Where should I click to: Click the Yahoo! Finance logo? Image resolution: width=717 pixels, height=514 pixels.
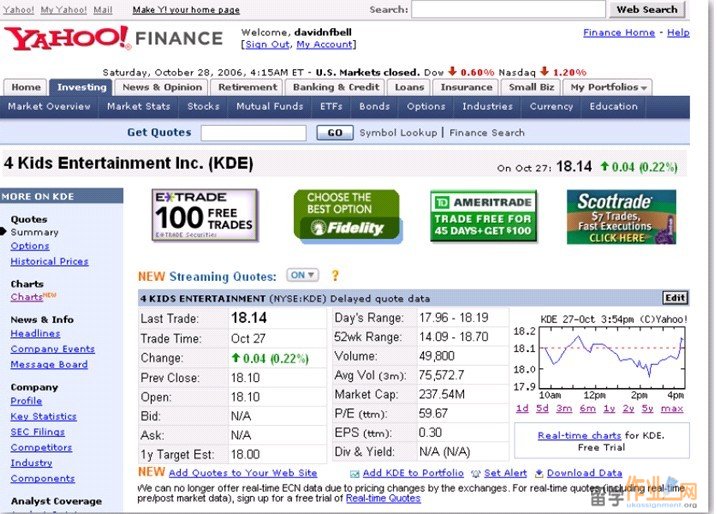(113, 38)
